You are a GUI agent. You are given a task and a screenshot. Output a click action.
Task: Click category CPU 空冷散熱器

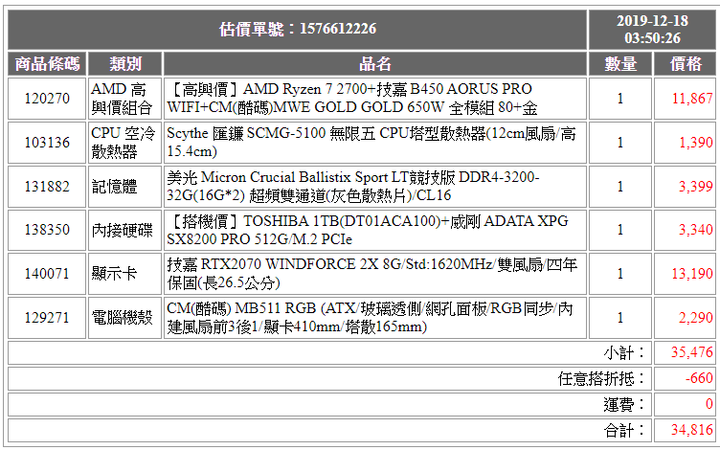123,142
